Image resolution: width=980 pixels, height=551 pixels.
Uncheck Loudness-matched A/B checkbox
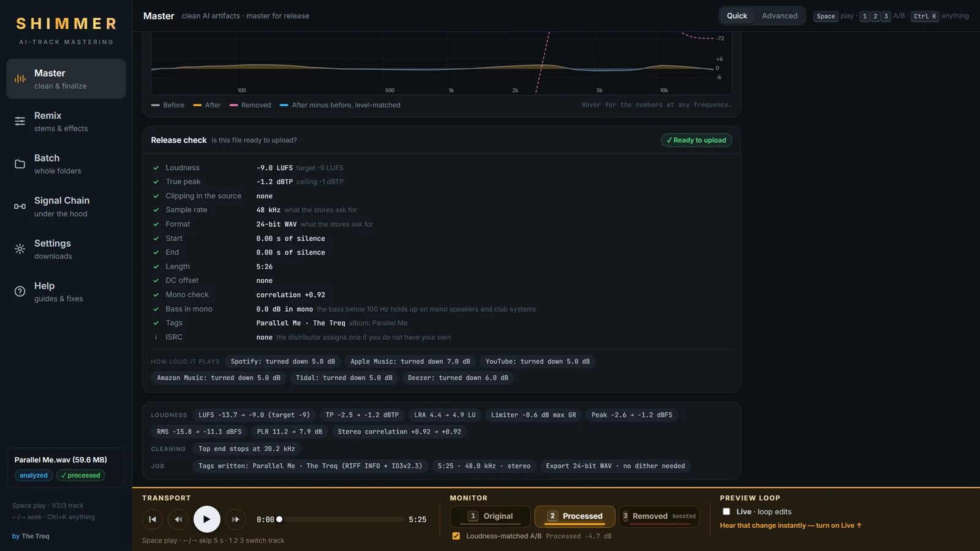[456, 536]
